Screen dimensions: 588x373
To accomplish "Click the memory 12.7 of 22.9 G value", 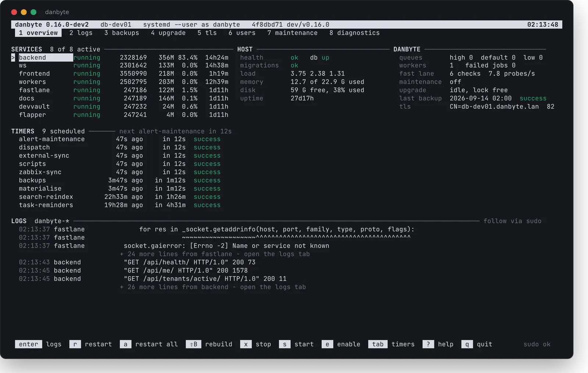I will click(327, 82).
